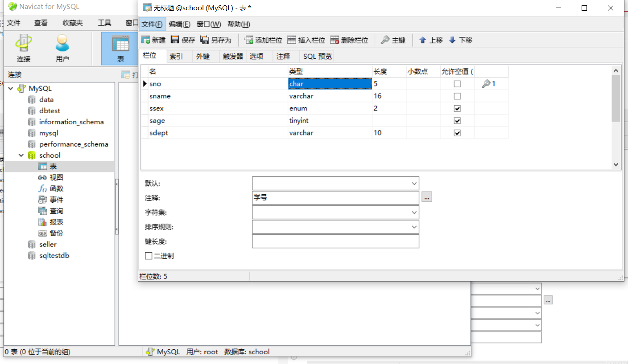Remove the field via 删除栏位

[x=349, y=40]
